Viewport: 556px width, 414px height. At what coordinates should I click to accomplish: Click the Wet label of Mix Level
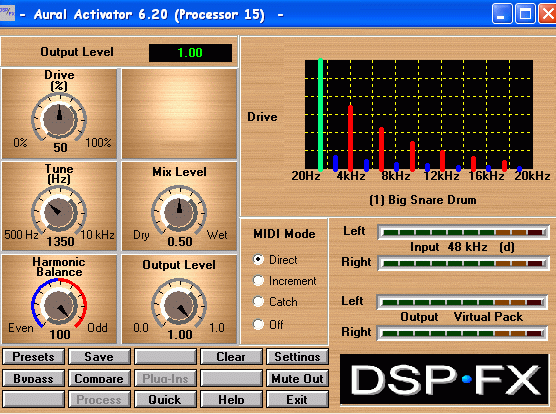217,235
